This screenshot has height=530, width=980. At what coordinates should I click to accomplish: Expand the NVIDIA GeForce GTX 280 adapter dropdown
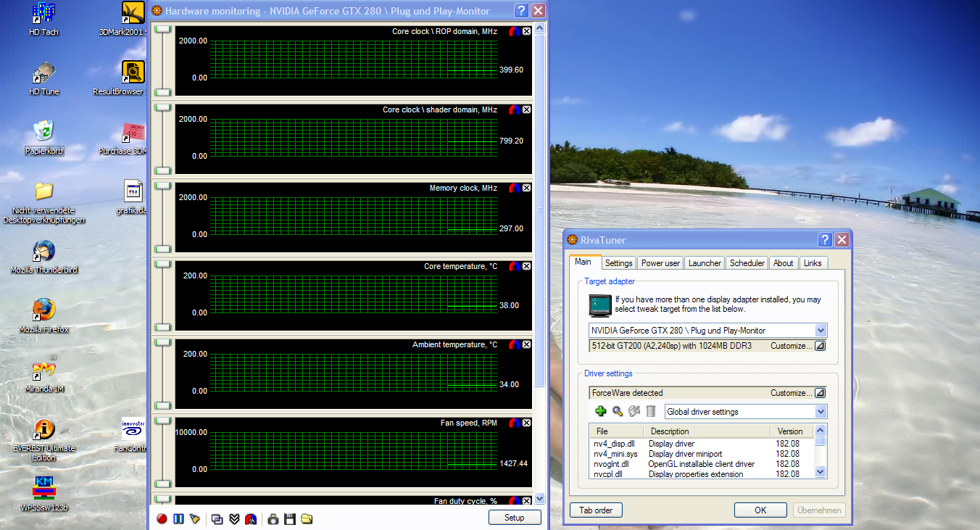click(x=820, y=330)
